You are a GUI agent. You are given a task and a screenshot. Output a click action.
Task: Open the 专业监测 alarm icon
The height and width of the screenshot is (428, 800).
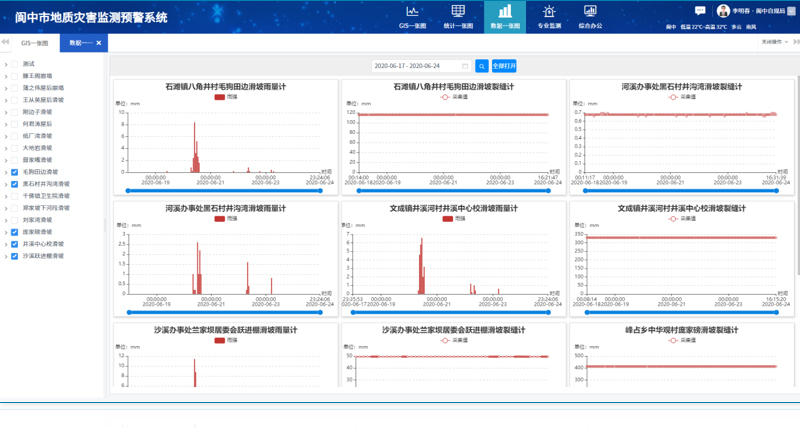(549, 11)
